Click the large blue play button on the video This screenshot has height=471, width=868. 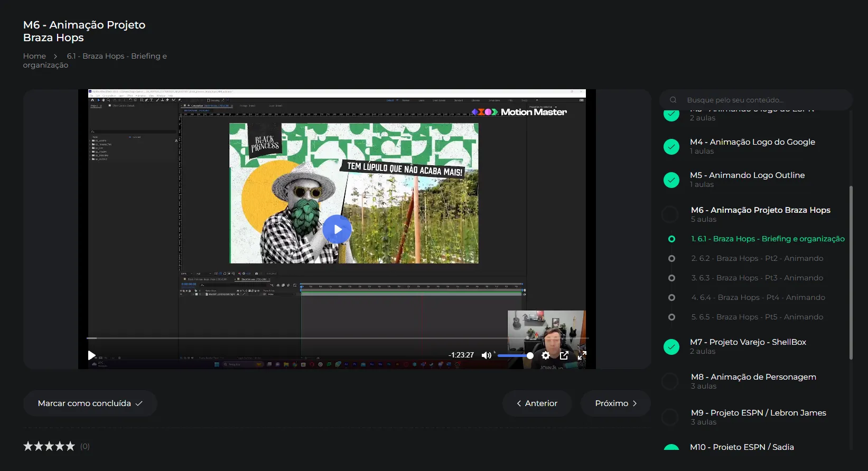pos(337,229)
